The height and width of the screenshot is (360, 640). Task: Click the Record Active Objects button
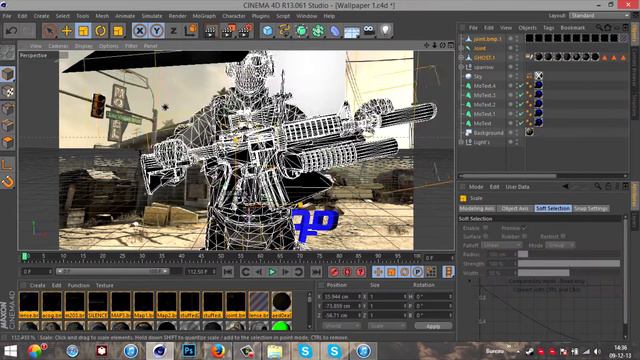334,272
